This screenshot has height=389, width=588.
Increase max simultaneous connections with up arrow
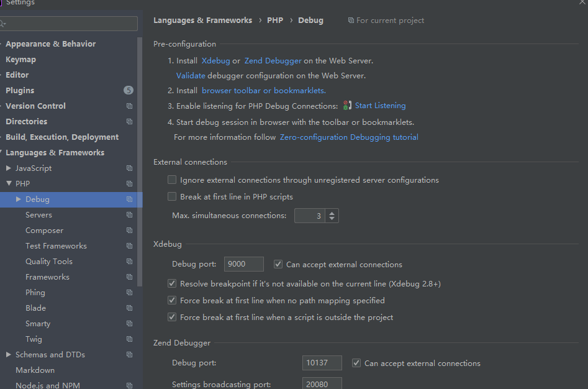(x=332, y=213)
